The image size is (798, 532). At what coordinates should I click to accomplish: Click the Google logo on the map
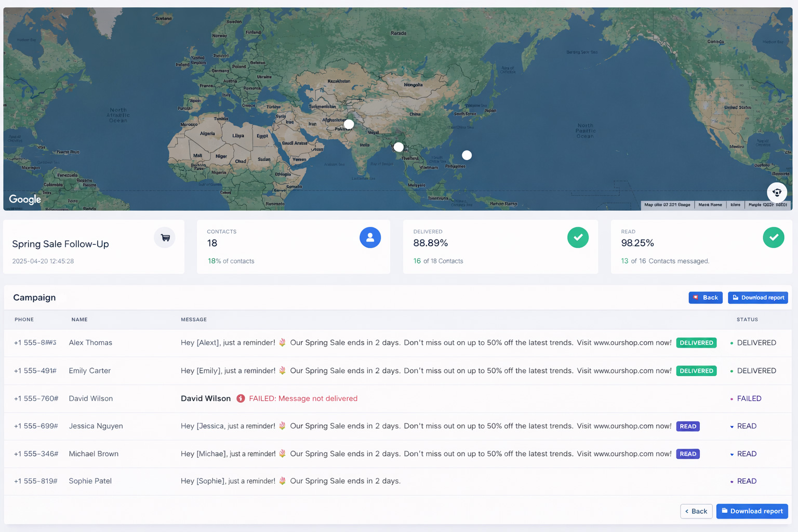(24, 199)
